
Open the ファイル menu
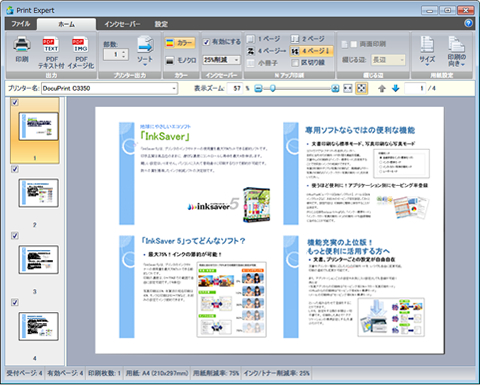click(x=21, y=24)
